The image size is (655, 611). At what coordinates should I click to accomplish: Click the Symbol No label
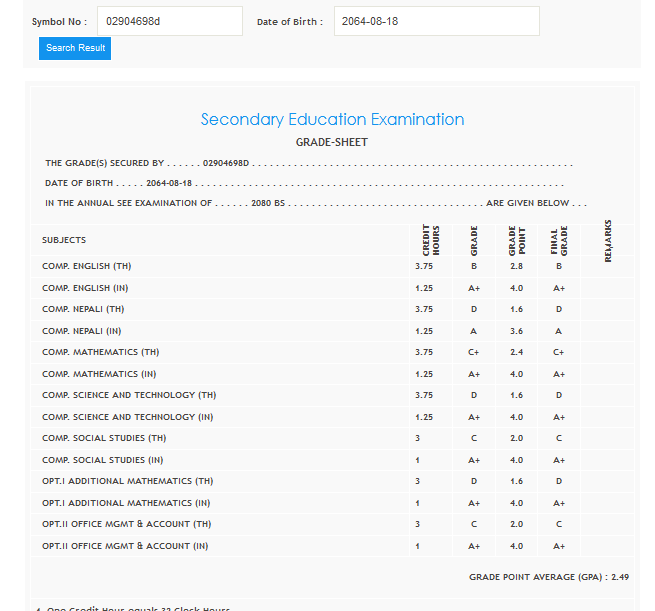pyautogui.click(x=59, y=21)
